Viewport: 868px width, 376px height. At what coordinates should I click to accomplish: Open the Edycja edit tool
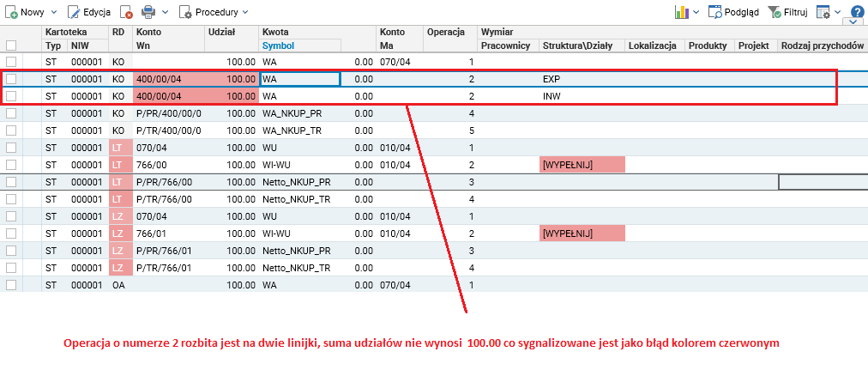click(x=88, y=12)
